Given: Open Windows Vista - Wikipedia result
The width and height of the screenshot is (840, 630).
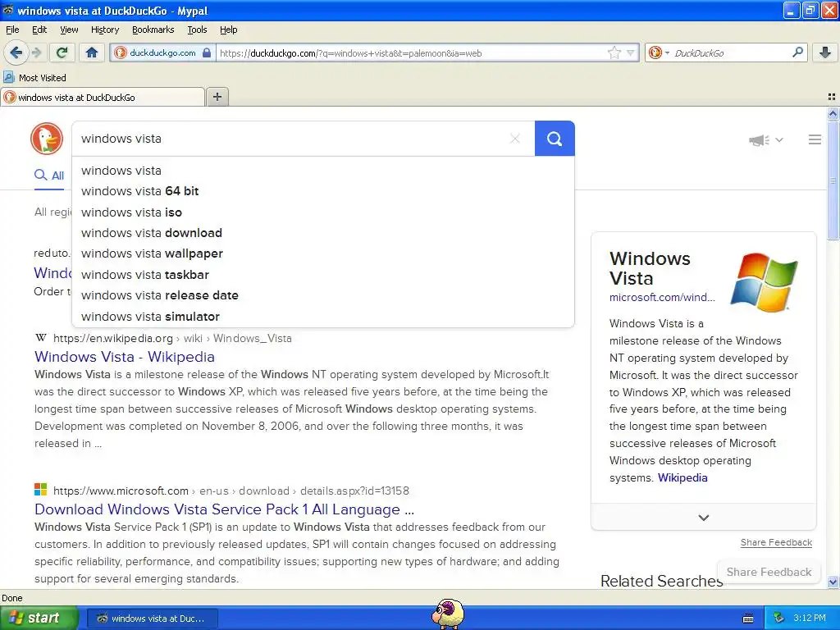Looking at the screenshot, I should pos(125,357).
